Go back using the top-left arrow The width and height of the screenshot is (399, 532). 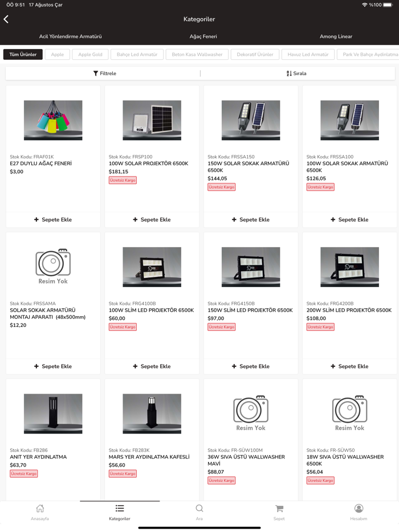pyautogui.click(x=6, y=19)
